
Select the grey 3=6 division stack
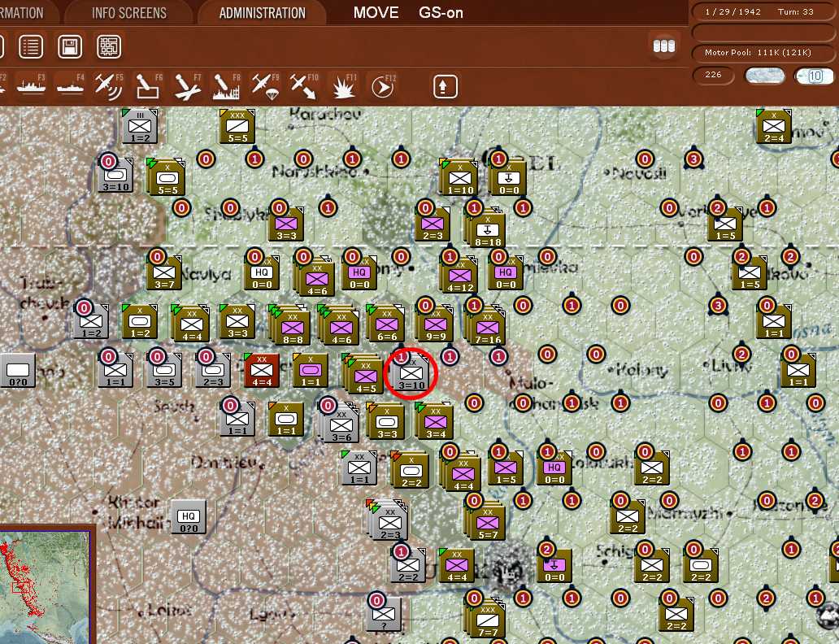tap(341, 424)
